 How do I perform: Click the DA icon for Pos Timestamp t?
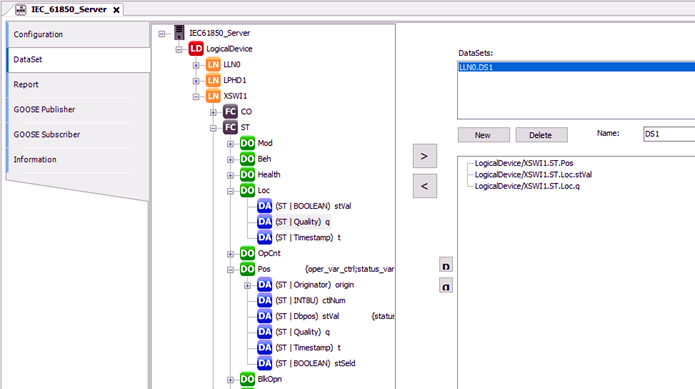(265, 348)
